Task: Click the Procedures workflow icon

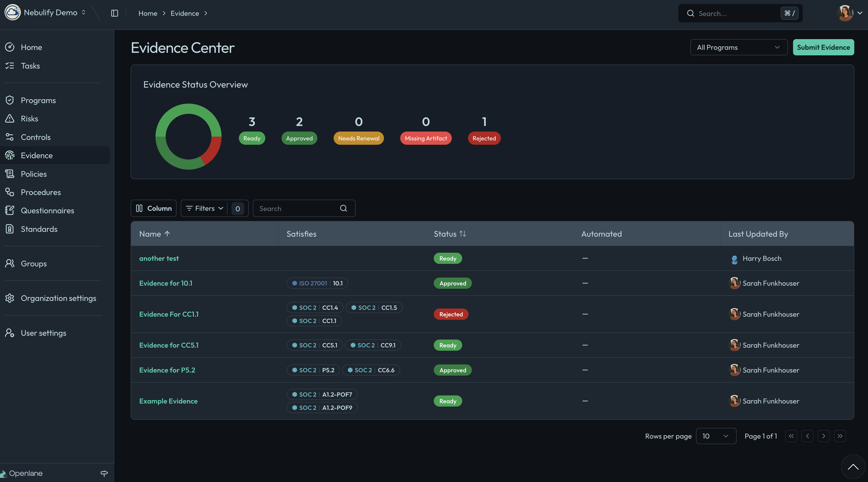Action: pos(10,192)
